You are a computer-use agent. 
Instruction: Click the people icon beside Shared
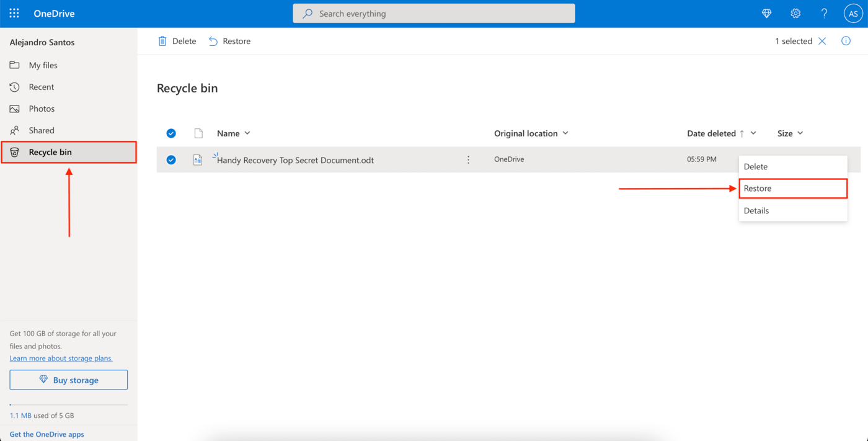pos(14,130)
